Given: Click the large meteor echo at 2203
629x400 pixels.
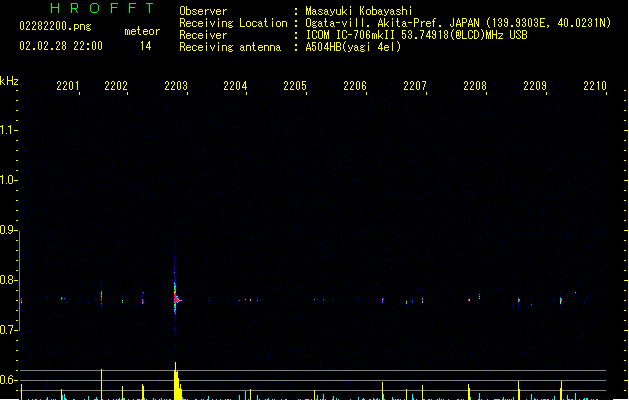Looking at the screenshot, I should (176, 299).
